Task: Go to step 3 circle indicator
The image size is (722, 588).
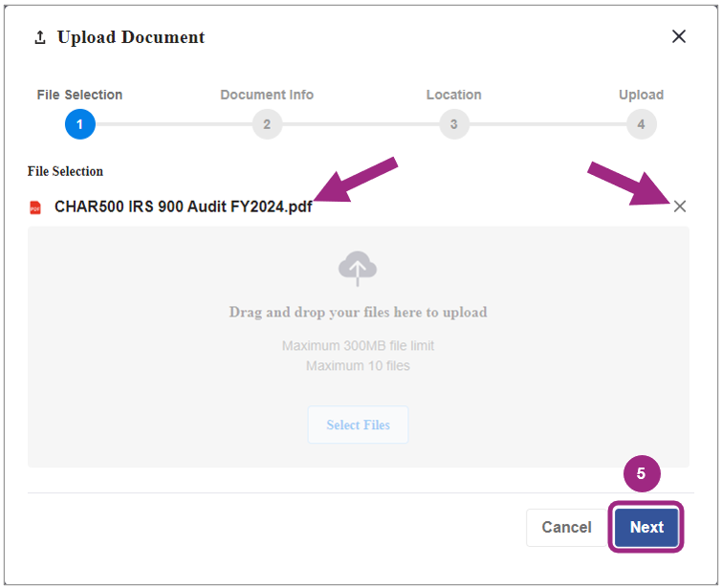Action: click(x=453, y=124)
